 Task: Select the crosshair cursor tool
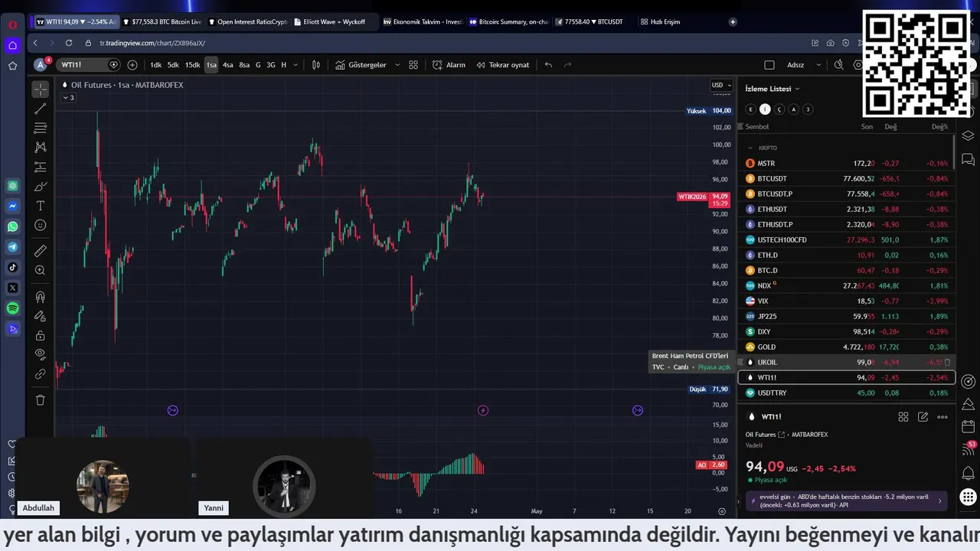(x=41, y=90)
